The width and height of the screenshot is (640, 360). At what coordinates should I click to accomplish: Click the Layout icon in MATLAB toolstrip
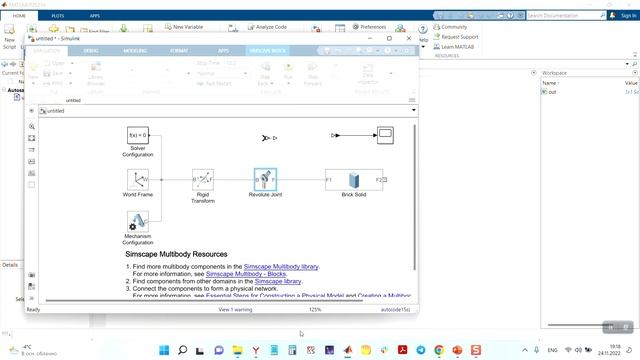(340, 28)
